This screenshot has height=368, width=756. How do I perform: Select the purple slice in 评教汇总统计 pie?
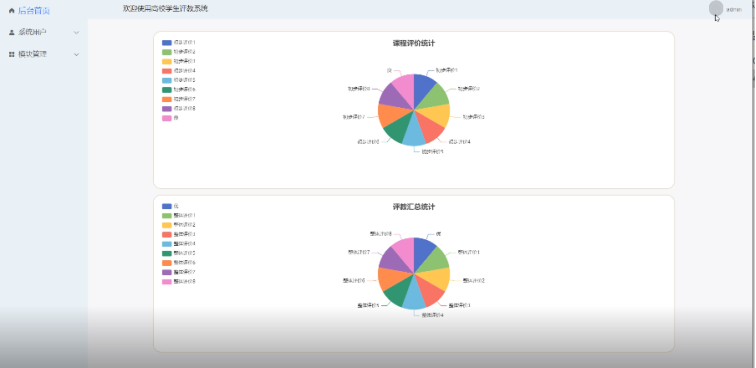393,261
